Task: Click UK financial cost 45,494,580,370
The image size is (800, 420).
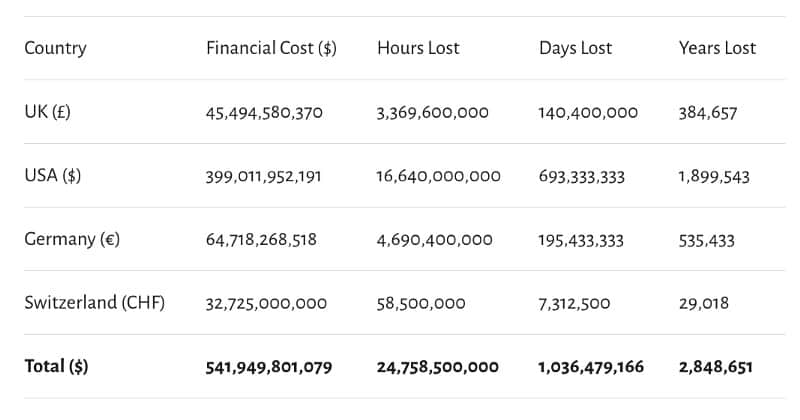Action: [264, 113]
